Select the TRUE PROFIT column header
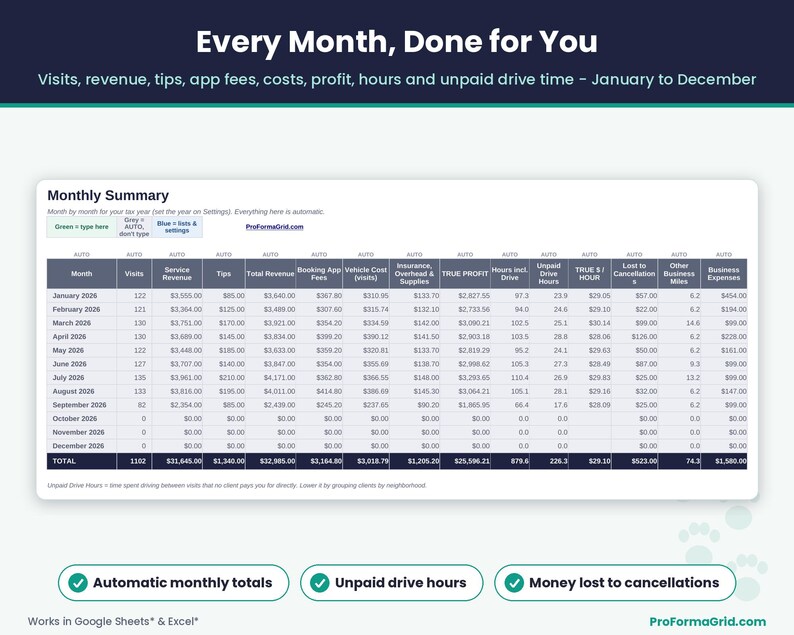This screenshot has height=635, width=794. coord(465,273)
